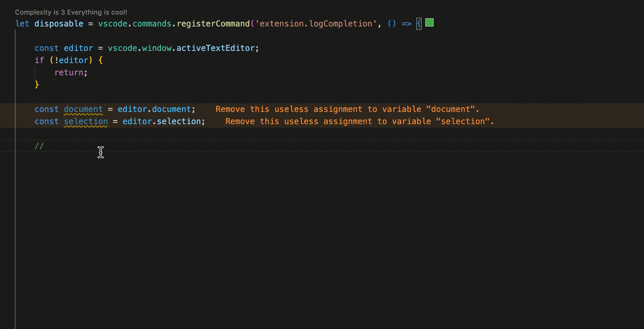Click the "editor" constant declaration name

point(78,48)
